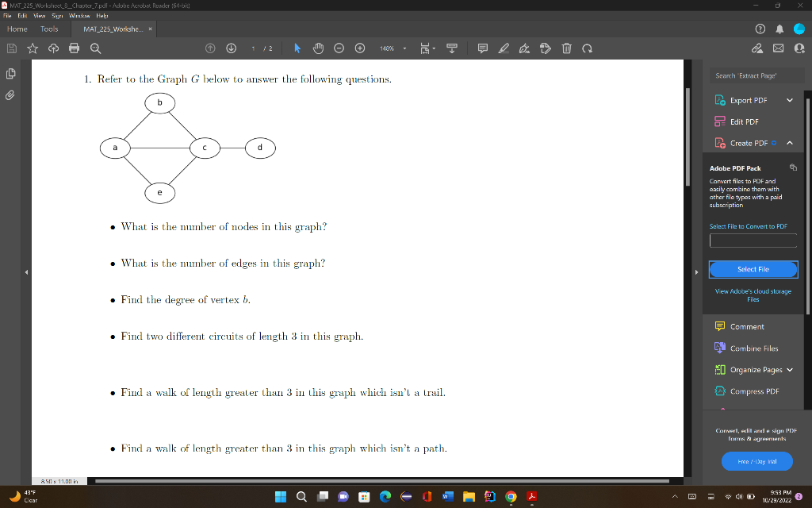Viewport: 812px width, 508px height.
Task: Click the Search 'Extract Page' field
Action: [x=756, y=75]
